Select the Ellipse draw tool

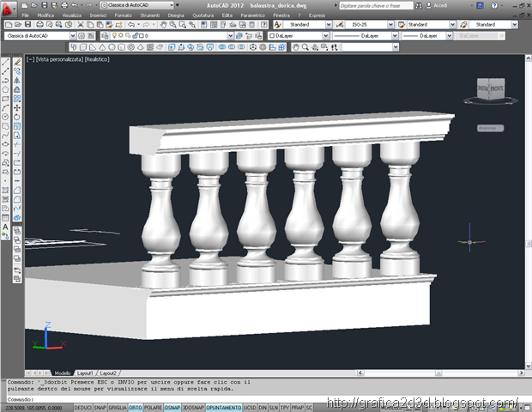[5, 144]
